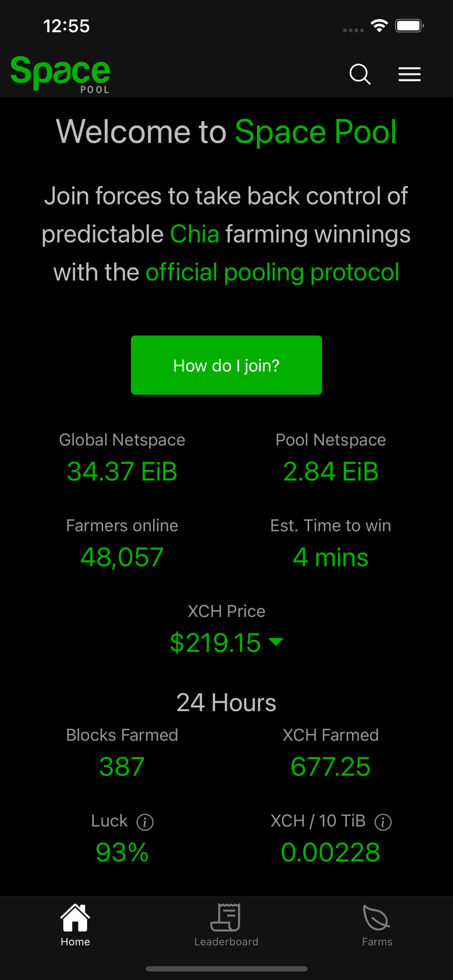Open the hamburger menu

(x=409, y=74)
